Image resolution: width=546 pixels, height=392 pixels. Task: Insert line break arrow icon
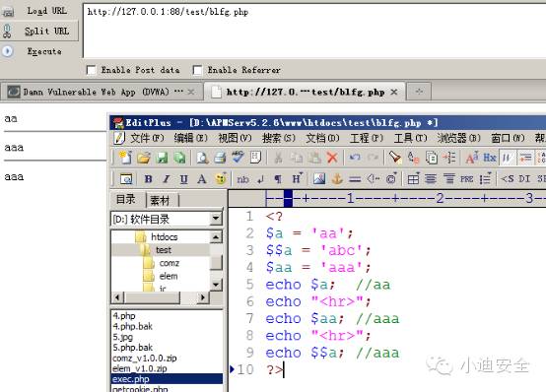click(260, 179)
